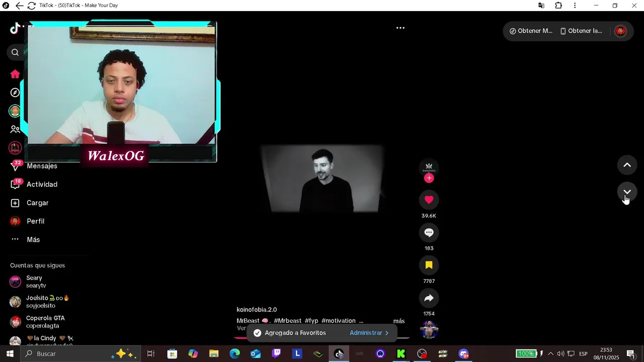Go to the For You home icon

pos(15,74)
